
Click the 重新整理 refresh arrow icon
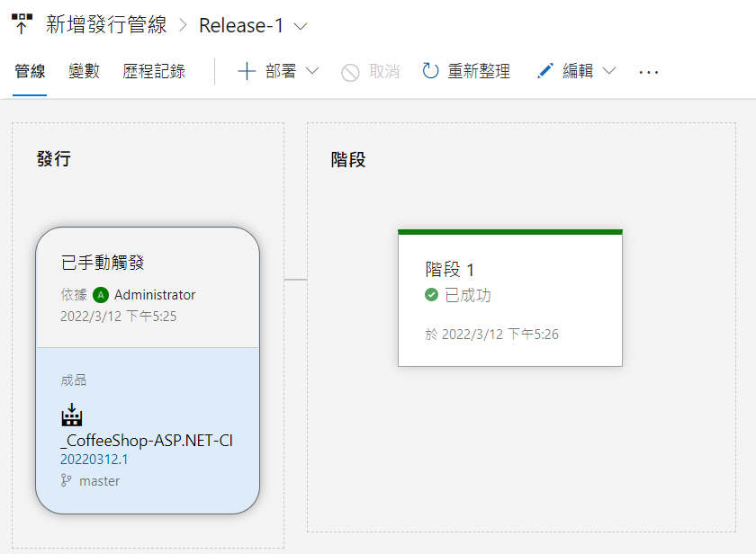coord(431,72)
